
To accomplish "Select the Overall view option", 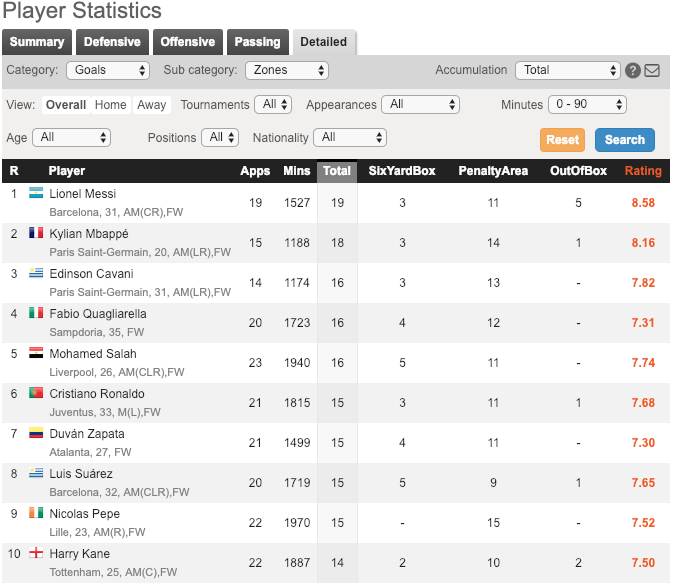I will 66,105.
